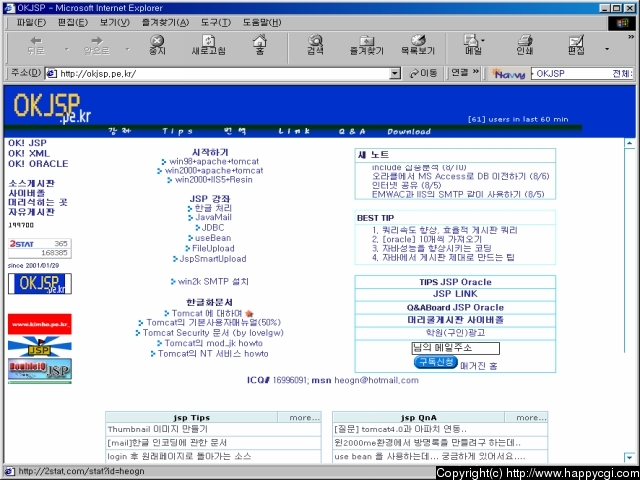
Task: Click more... in jsp QnA box
Action: tap(531, 418)
